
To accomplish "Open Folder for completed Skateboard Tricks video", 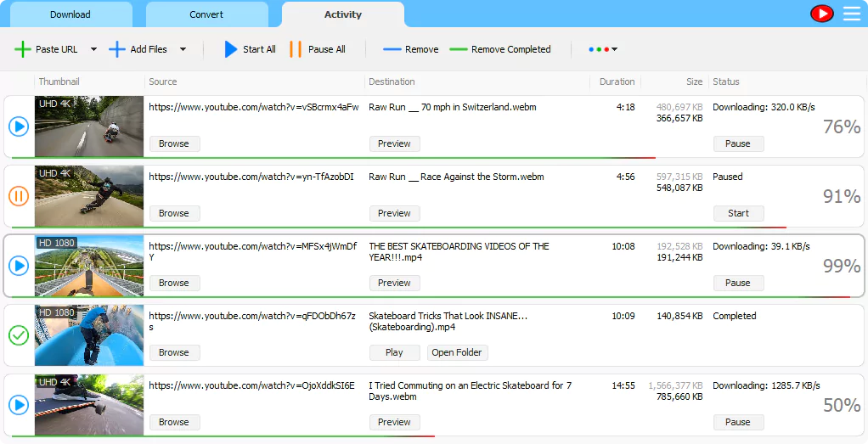I will (x=457, y=352).
